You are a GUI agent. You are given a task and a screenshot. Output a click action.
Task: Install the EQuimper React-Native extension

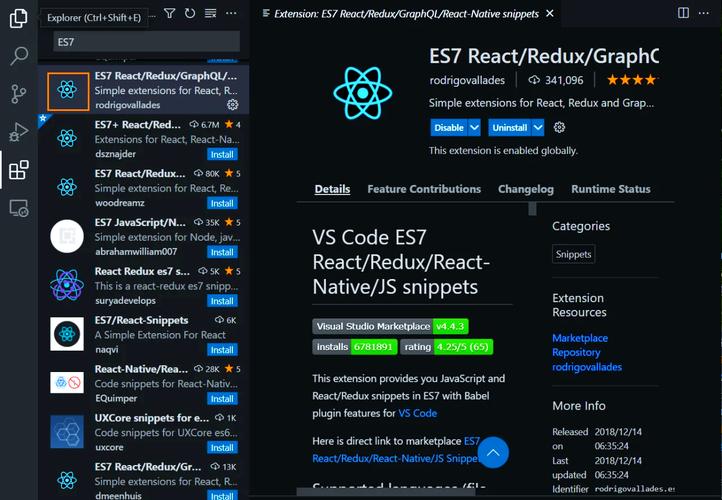pos(222,399)
